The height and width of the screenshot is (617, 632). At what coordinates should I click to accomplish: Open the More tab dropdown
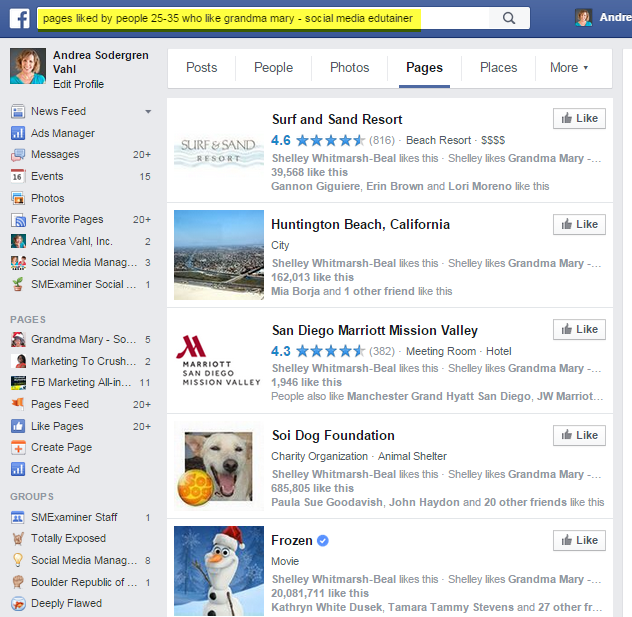click(569, 68)
